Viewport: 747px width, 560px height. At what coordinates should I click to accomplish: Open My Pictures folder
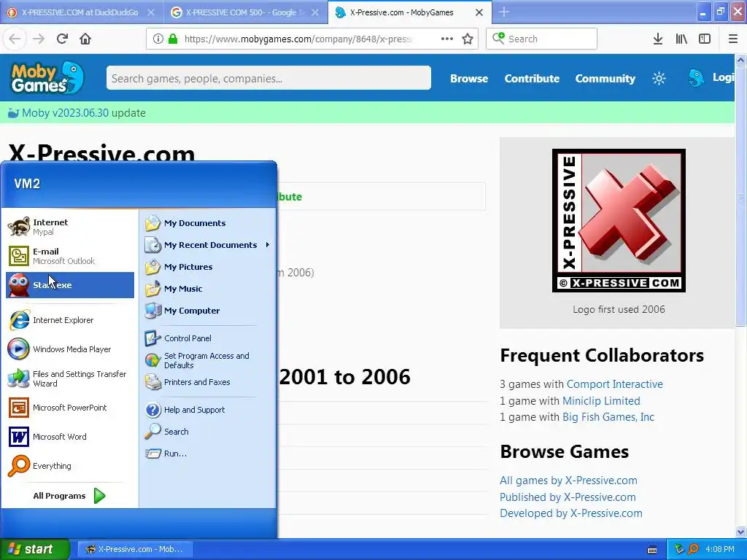pyautogui.click(x=207, y=267)
